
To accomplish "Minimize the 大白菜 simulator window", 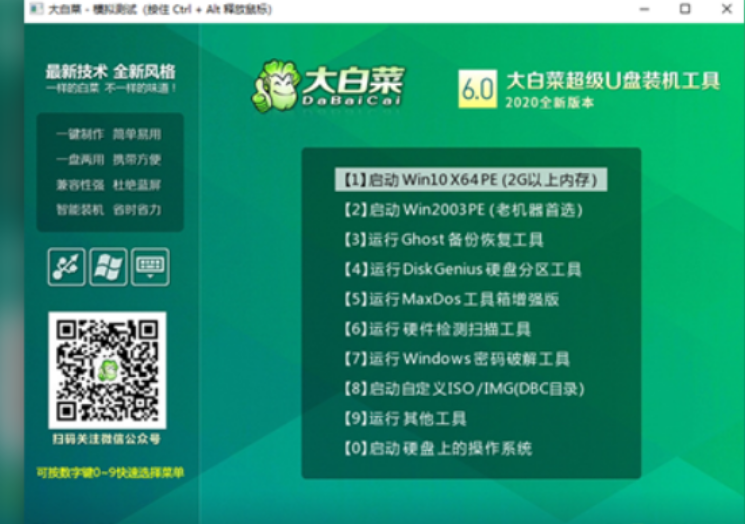I will (644, 9).
